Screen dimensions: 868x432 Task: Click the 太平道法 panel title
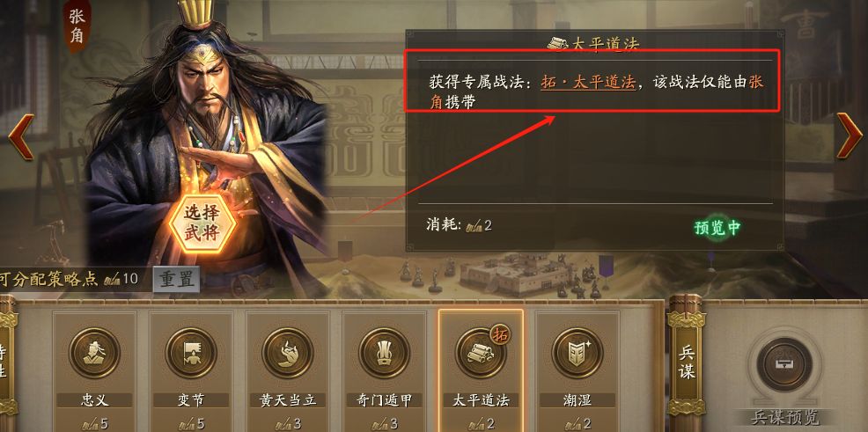595,44
